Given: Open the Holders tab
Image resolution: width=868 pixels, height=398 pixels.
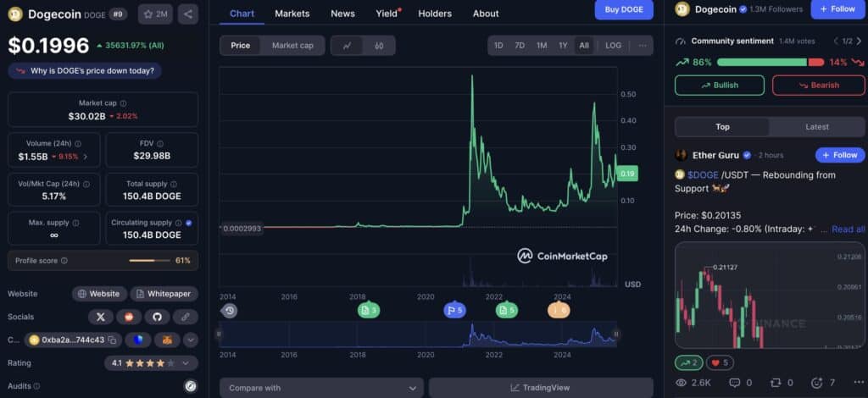Looking at the screenshot, I should 435,14.
